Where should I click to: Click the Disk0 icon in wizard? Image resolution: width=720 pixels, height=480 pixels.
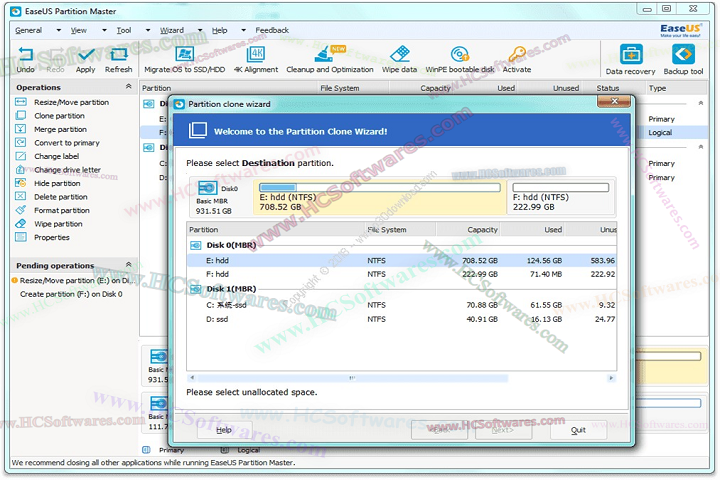click(207, 188)
